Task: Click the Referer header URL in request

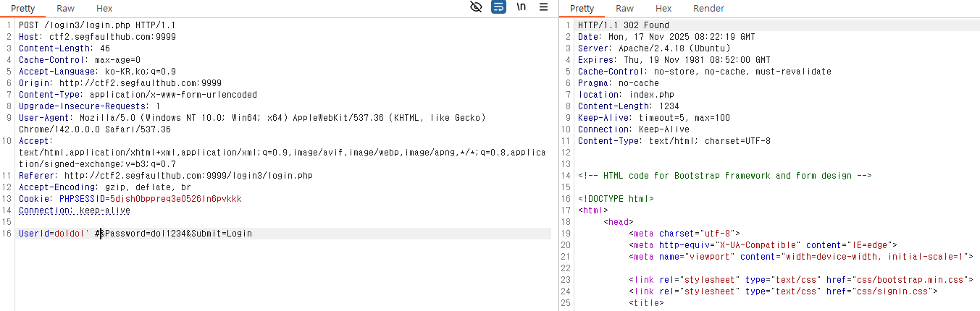Action: point(188,176)
